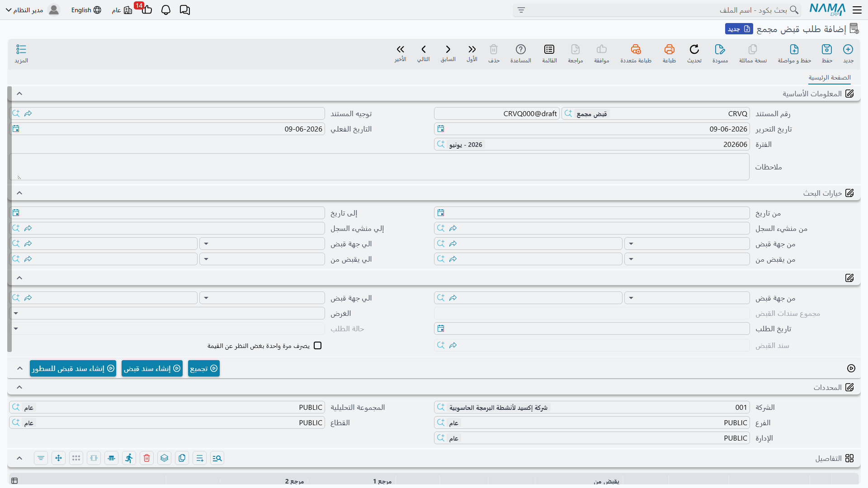The height and width of the screenshot is (488, 868).
Task: Click the توجيه المستند input field
Action: (x=167, y=113)
